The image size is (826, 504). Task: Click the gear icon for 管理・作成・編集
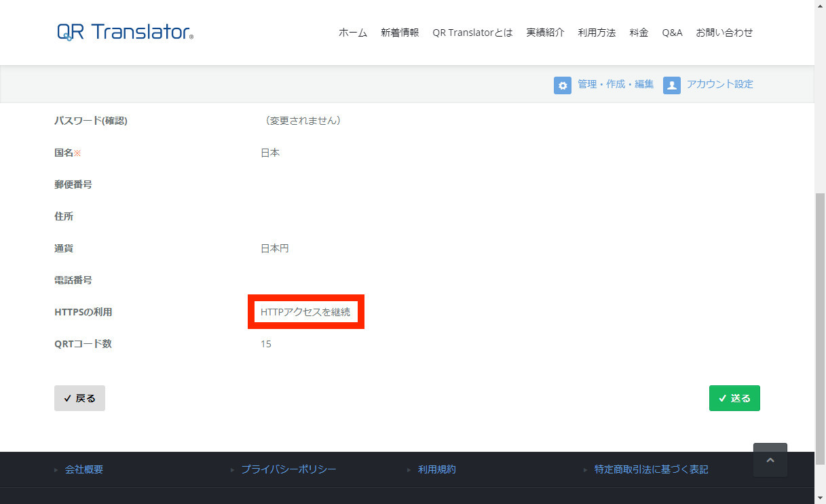tap(562, 85)
